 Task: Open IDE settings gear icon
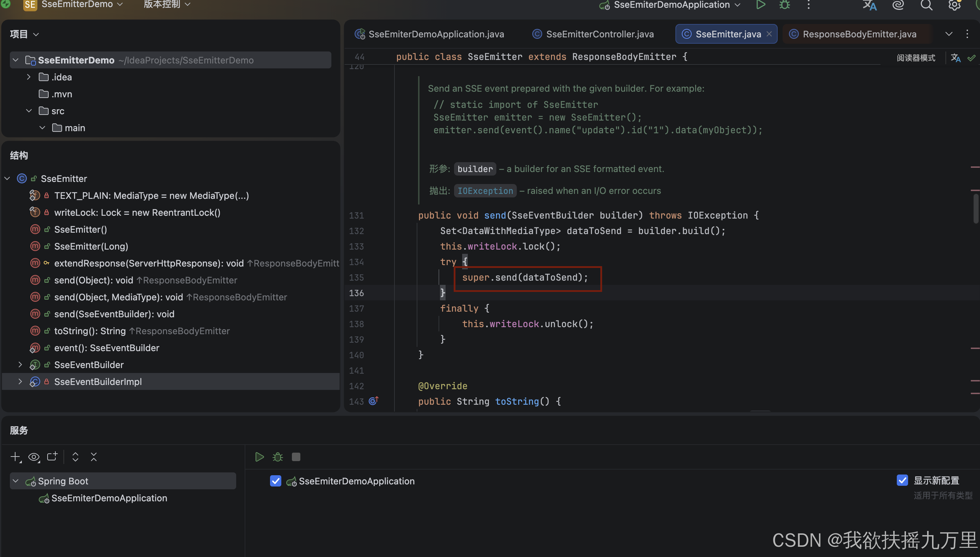pos(954,5)
